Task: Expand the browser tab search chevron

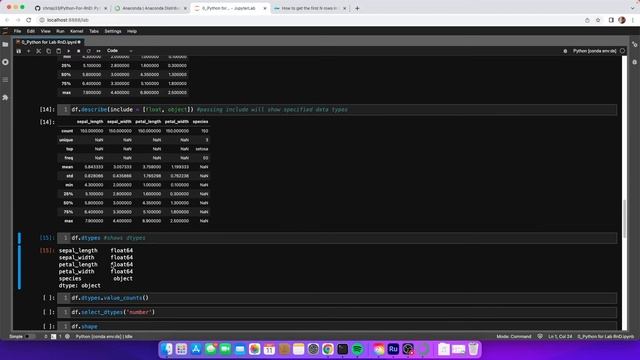Action: [632, 8]
